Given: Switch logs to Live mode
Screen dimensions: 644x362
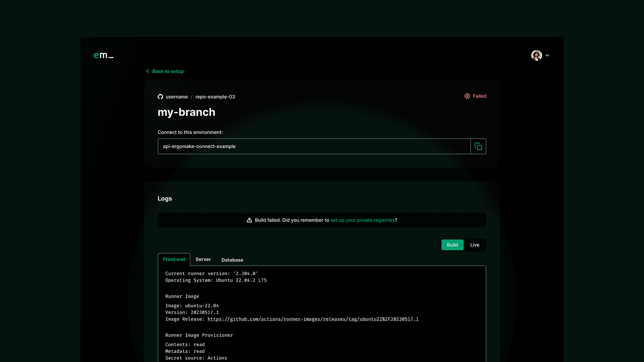Looking at the screenshot, I should 475,245.
